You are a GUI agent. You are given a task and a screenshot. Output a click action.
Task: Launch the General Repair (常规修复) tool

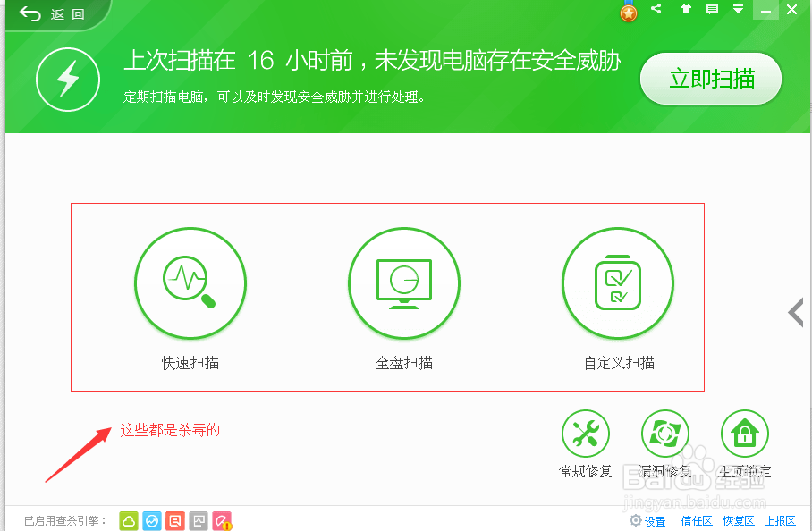click(585, 434)
